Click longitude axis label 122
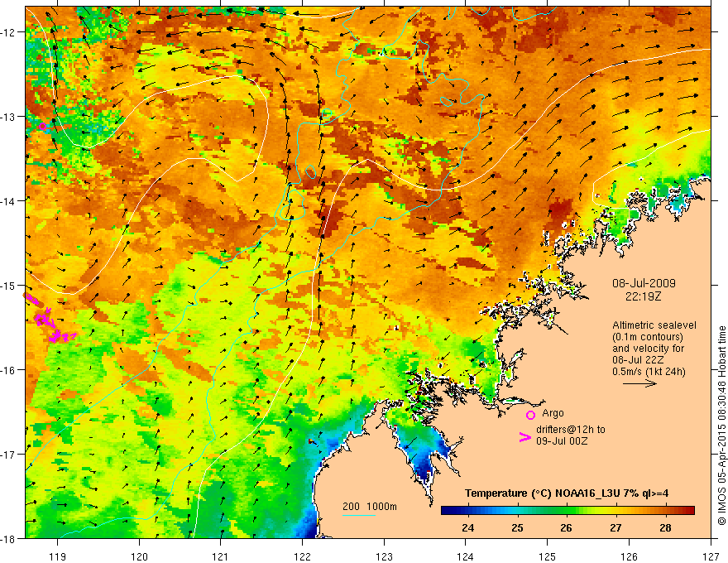Image resolution: width=728 pixels, height=563 pixels. click(302, 556)
